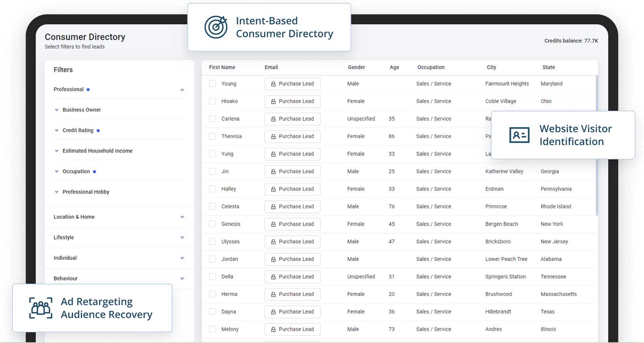Open the Individual filter category
This screenshot has height=343, width=644.
[182, 258]
